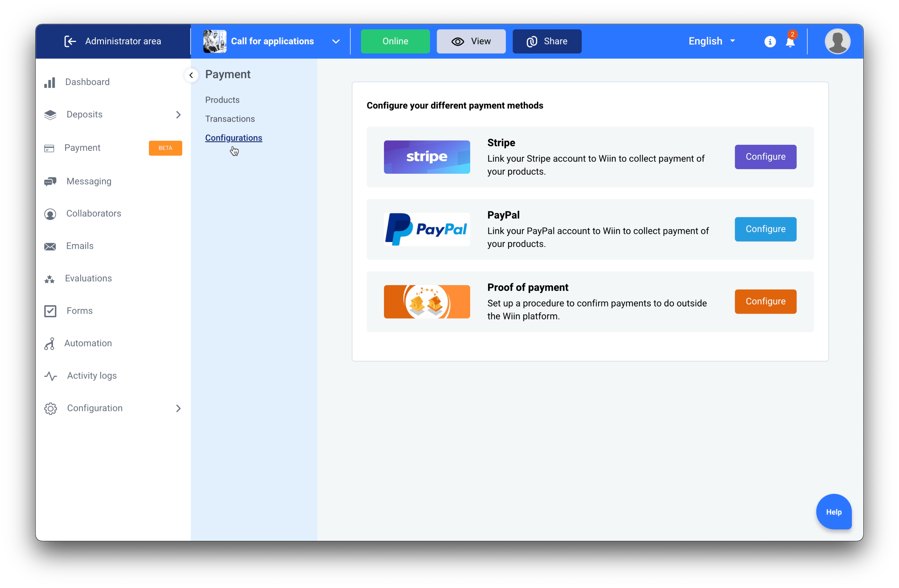Click the Deposits layers icon

(x=50, y=115)
